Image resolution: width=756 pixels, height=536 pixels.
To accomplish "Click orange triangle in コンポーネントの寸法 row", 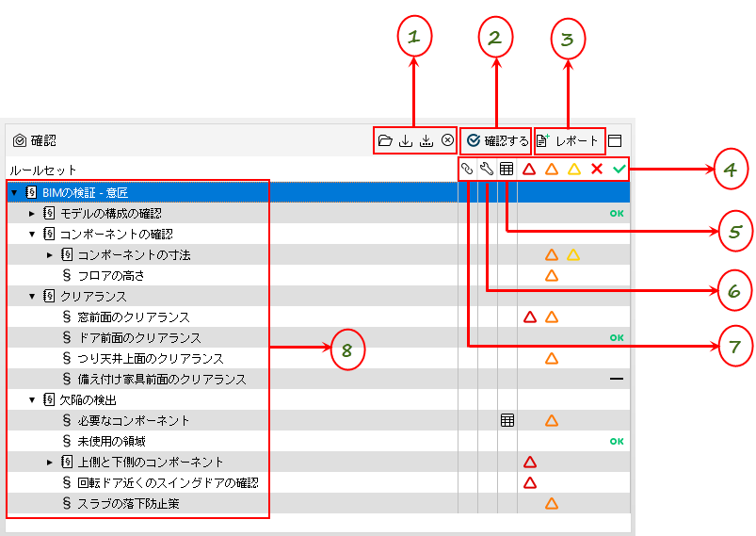I will pyautogui.click(x=552, y=254).
